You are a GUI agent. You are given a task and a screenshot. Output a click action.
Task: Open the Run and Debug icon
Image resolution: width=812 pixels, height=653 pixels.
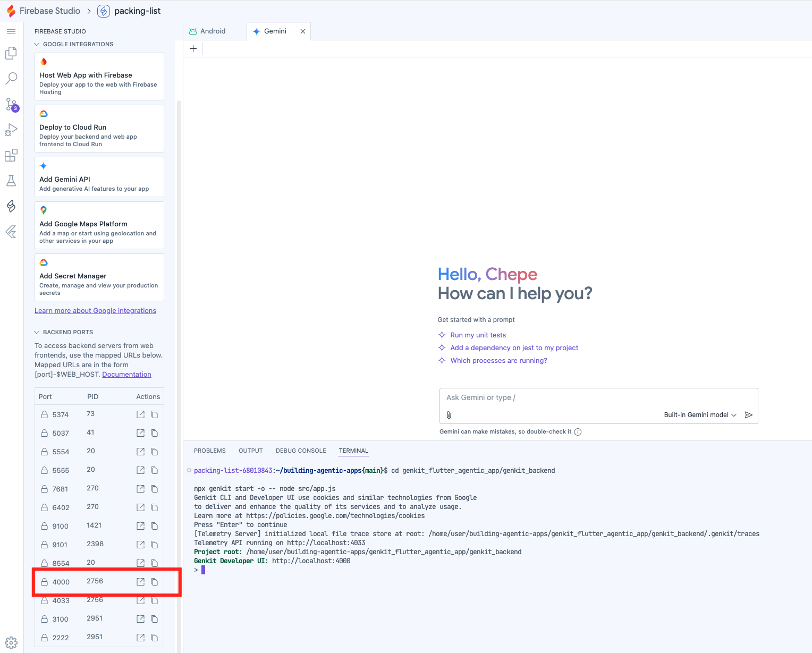[11, 130]
